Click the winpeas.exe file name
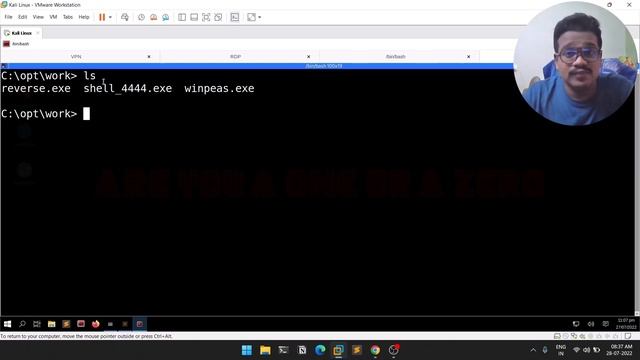The height and width of the screenshot is (360, 640). tap(219, 89)
